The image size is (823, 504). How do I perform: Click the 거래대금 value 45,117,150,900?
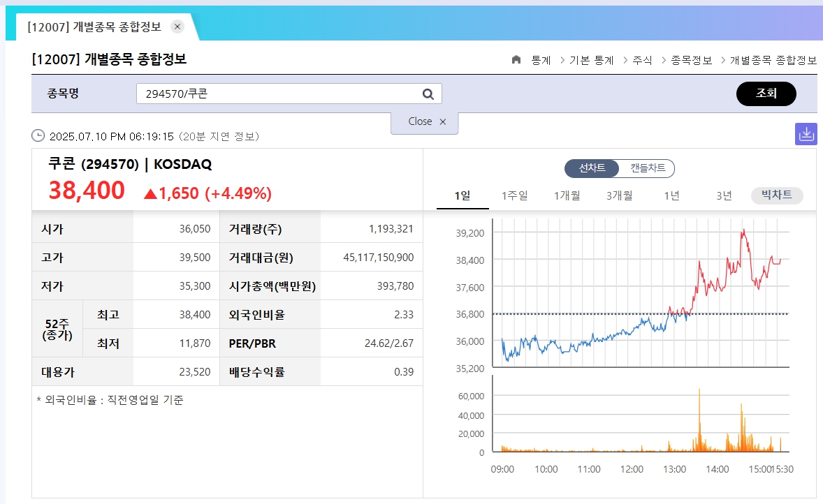[379, 258]
